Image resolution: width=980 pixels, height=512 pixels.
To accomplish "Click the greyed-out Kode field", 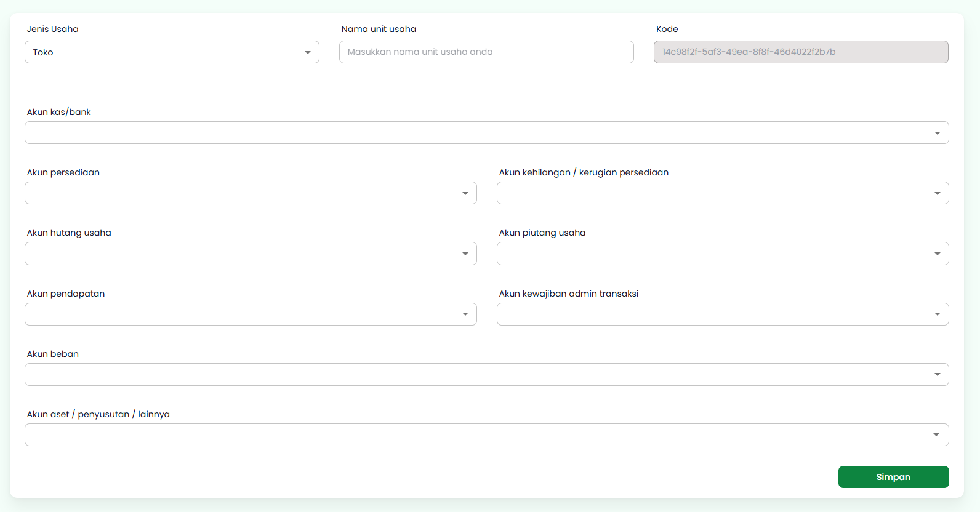I will click(800, 52).
